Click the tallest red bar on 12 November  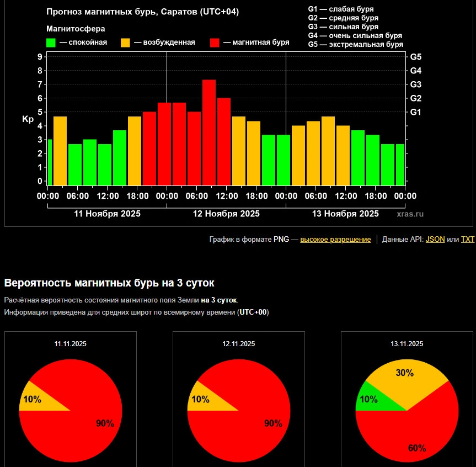pos(209,132)
